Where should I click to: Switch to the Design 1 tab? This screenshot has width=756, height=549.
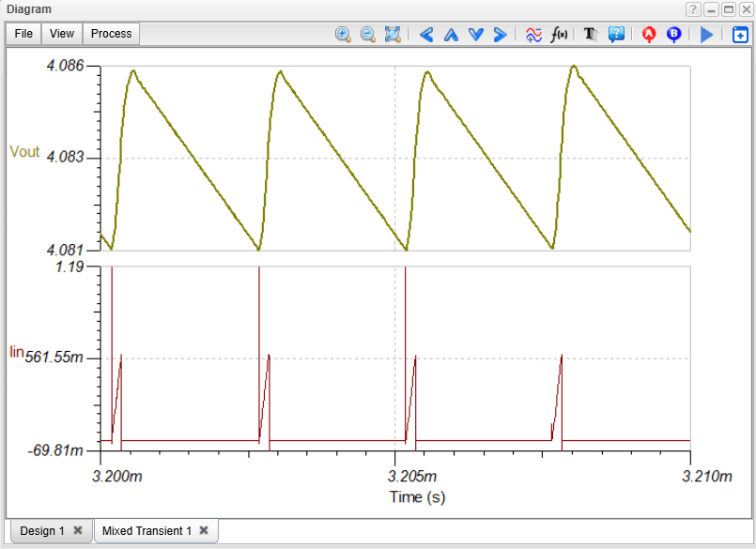click(42, 531)
